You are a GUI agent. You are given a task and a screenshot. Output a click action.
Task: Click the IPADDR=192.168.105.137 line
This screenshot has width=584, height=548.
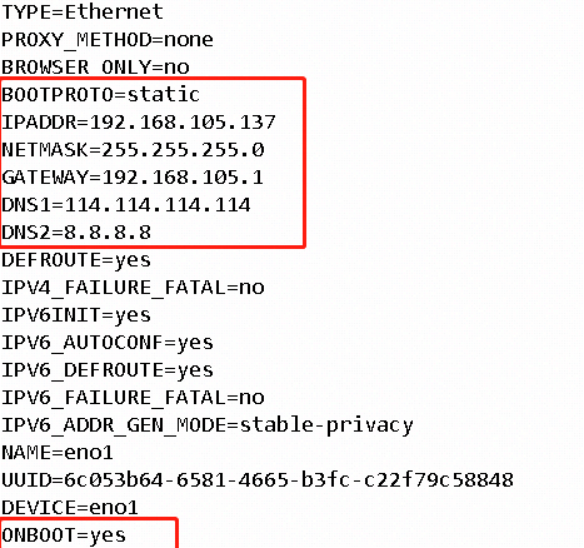tap(139, 122)
